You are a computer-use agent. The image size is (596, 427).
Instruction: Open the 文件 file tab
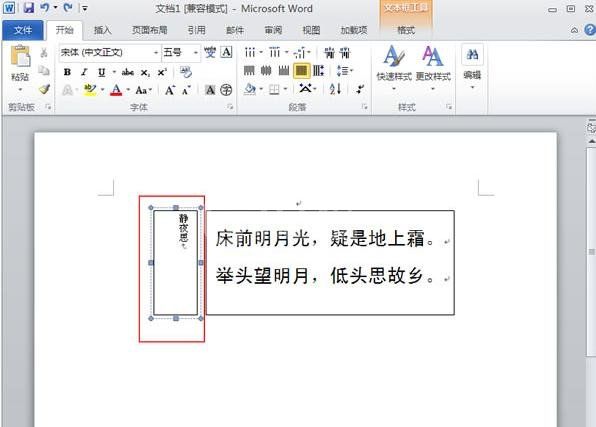click(22, 30)
